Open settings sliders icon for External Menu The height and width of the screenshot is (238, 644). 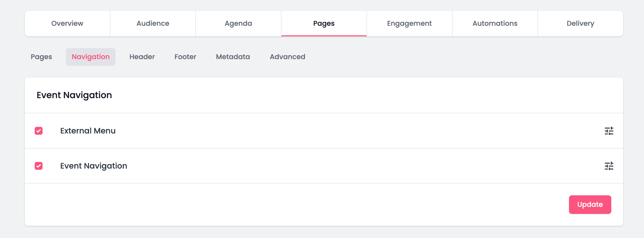click(609, 131)
